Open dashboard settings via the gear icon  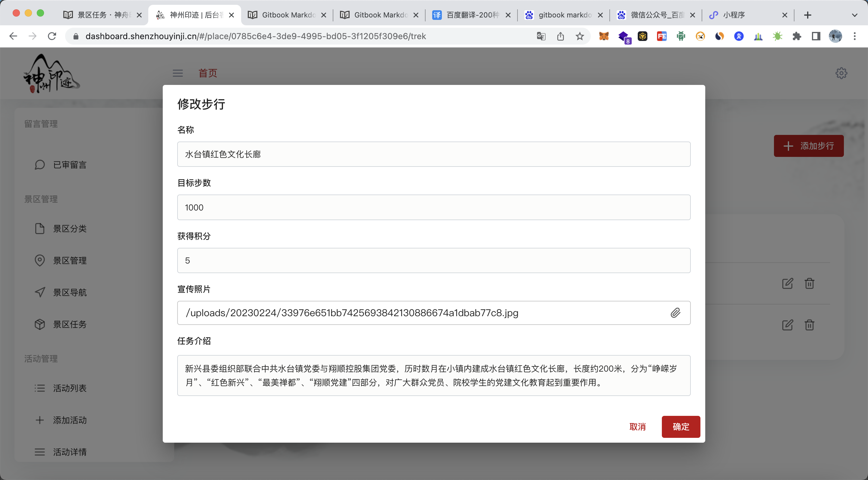(841, 73)
